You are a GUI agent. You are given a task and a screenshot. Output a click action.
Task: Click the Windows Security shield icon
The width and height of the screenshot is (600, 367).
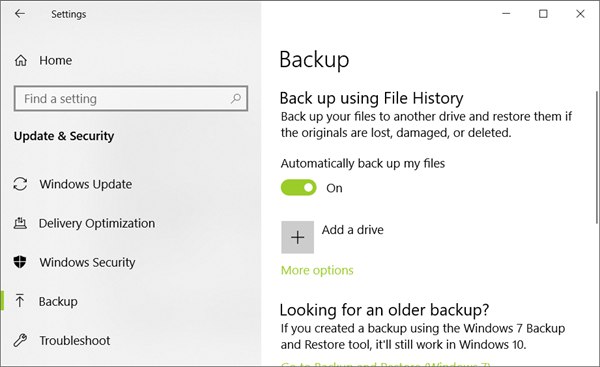20,262
